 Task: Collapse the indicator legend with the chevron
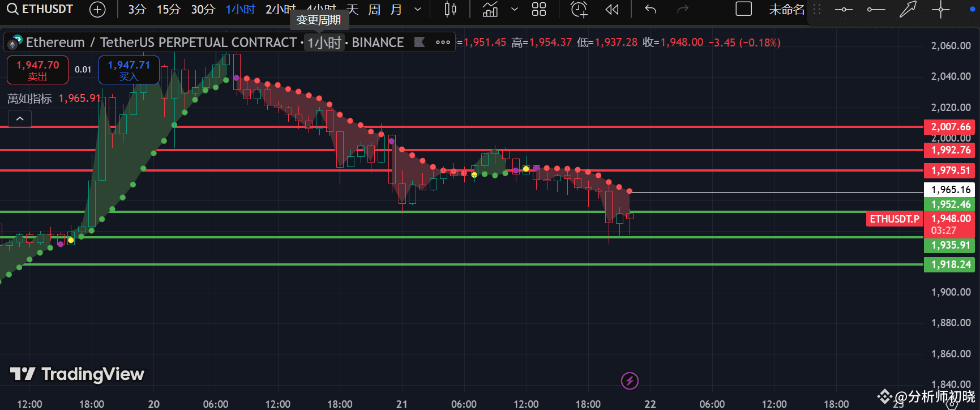tap(20, 119)
